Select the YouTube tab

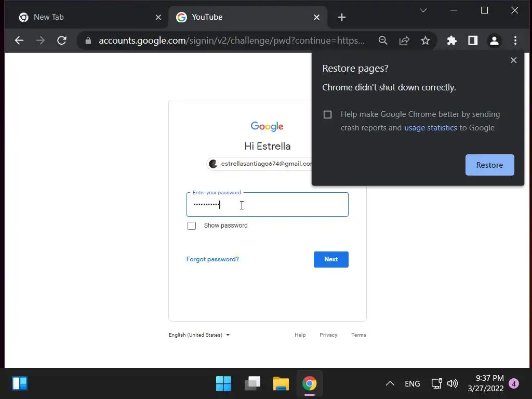[248, 17]
